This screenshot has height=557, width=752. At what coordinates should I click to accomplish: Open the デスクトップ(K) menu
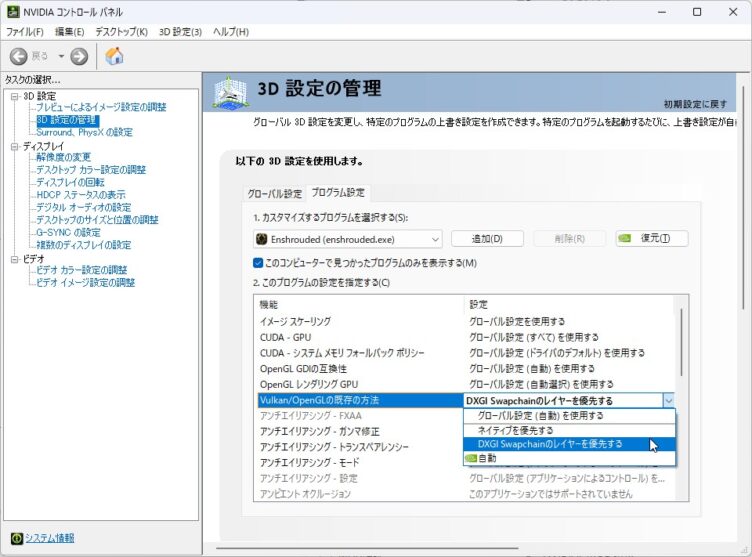(121, 32)
